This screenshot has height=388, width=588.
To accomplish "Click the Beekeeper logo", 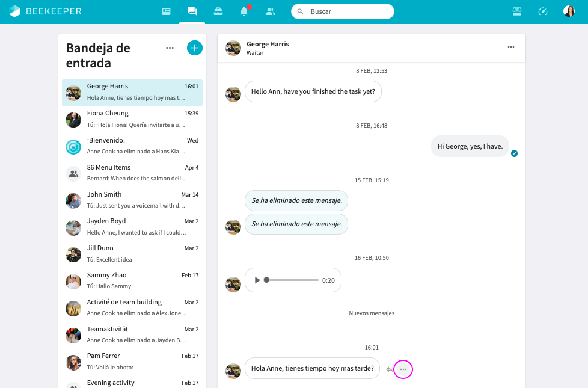I will (46, 11).
